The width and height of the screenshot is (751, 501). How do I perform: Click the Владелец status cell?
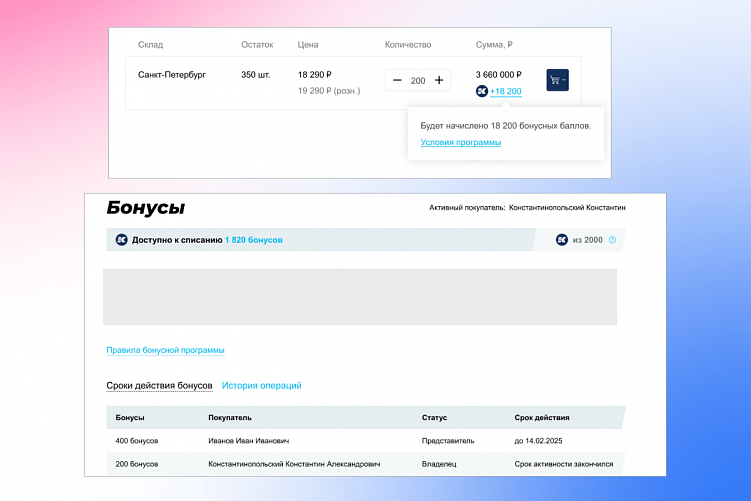439,464
